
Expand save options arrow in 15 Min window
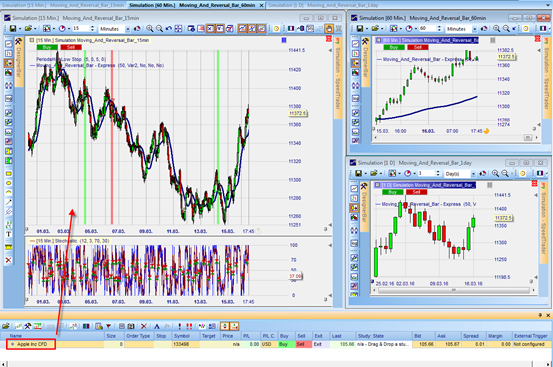click(x=20, y=29)
